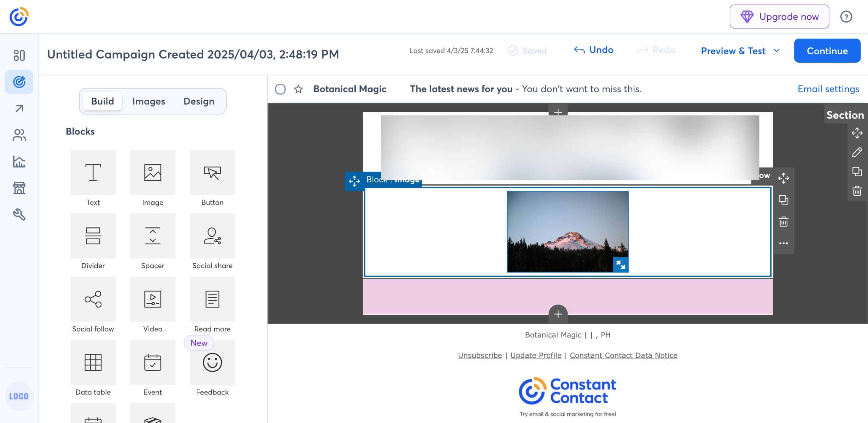The width and height of the screenshot is (868, 423).
Task: Select the Read more block
Action: click(x=212, y=305)
